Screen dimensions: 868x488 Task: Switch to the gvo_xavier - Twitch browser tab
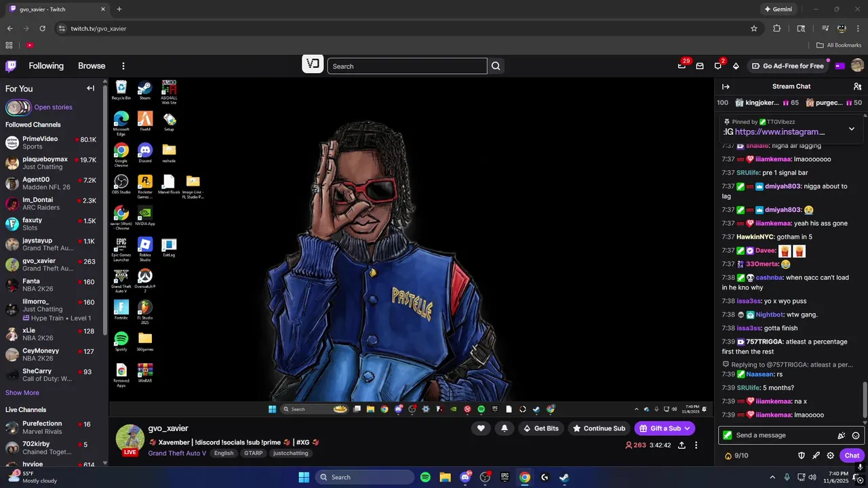[x=58, y=9]
